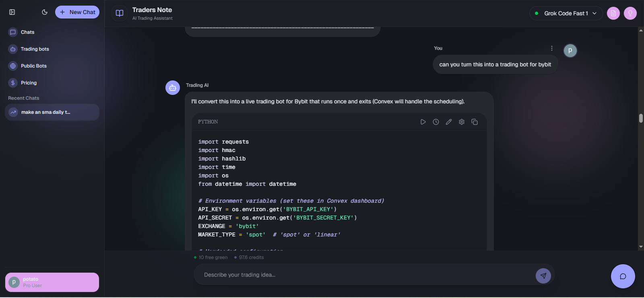Open recent chat 'make an sma daily t...'

(52, 112)
